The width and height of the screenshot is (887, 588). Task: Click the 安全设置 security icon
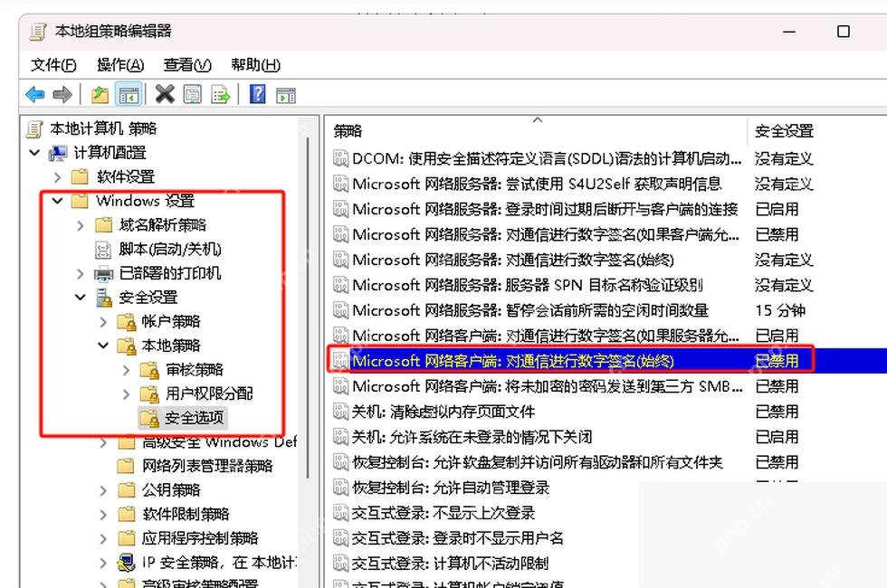click(x=103, y=298)
